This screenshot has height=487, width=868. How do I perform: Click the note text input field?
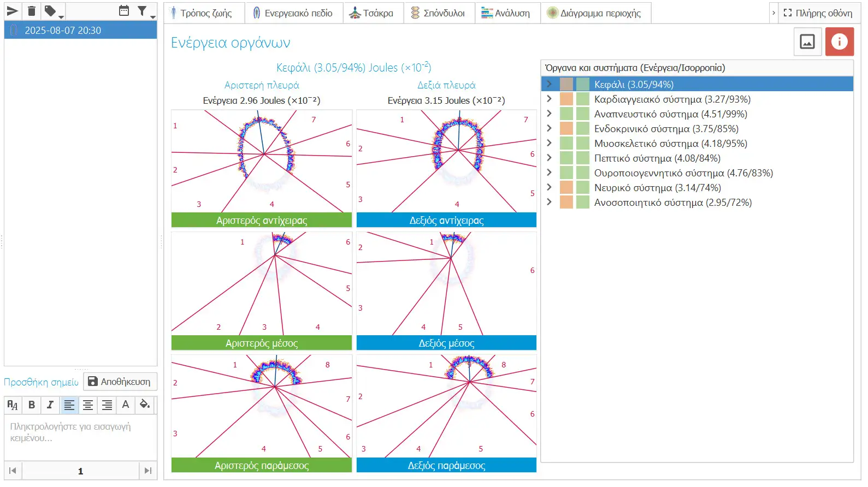click(x=81, y=437)
